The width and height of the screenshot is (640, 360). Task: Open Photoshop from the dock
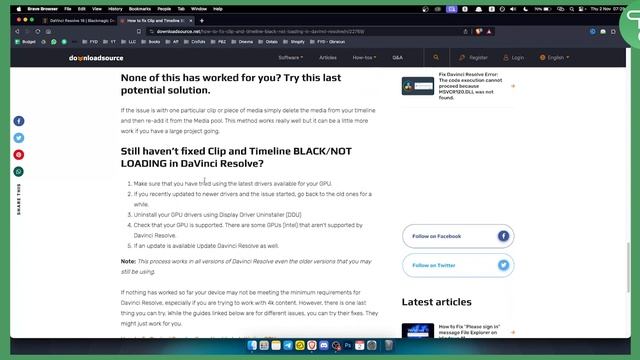point(348,345)
